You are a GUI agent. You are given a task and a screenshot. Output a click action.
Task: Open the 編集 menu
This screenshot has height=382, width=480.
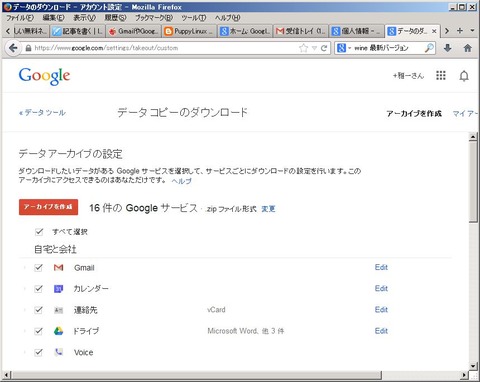pos(53,17)
